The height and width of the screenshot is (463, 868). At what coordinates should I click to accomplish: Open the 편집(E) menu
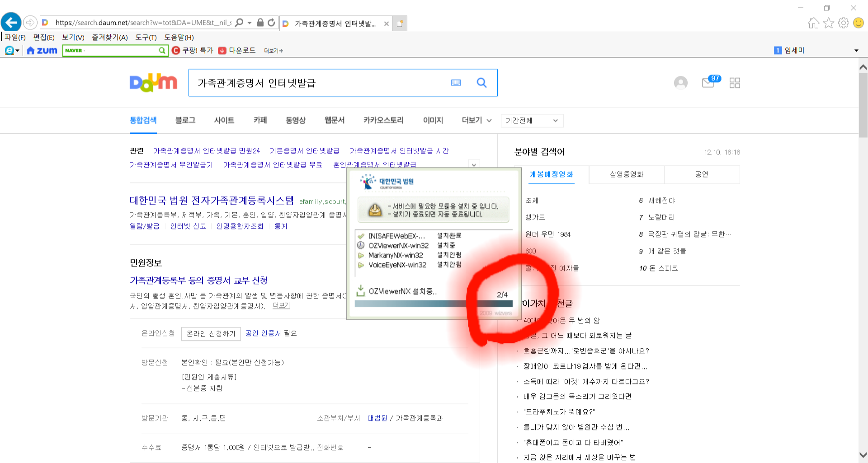[x=44, y=37]
